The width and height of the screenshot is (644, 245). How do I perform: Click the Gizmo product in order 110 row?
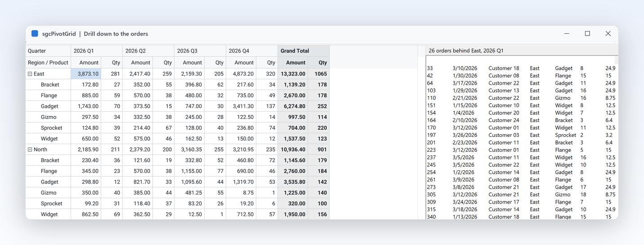[x=562, y=98]
